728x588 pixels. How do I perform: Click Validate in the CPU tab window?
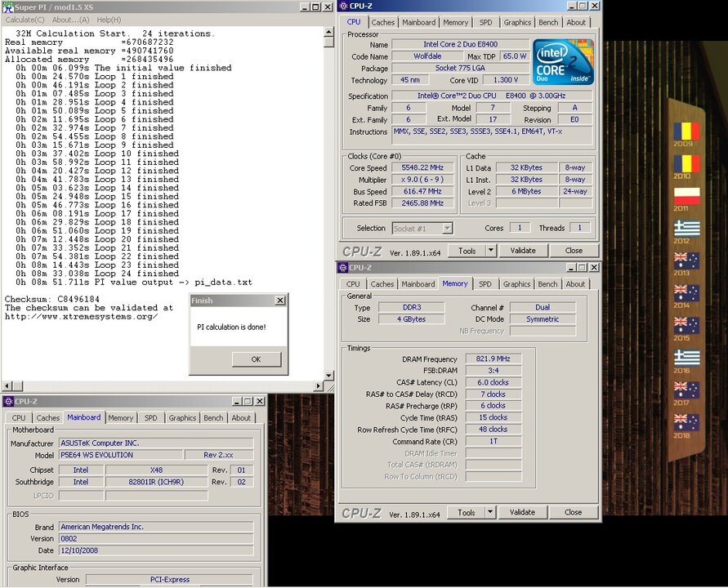point(523,251)
